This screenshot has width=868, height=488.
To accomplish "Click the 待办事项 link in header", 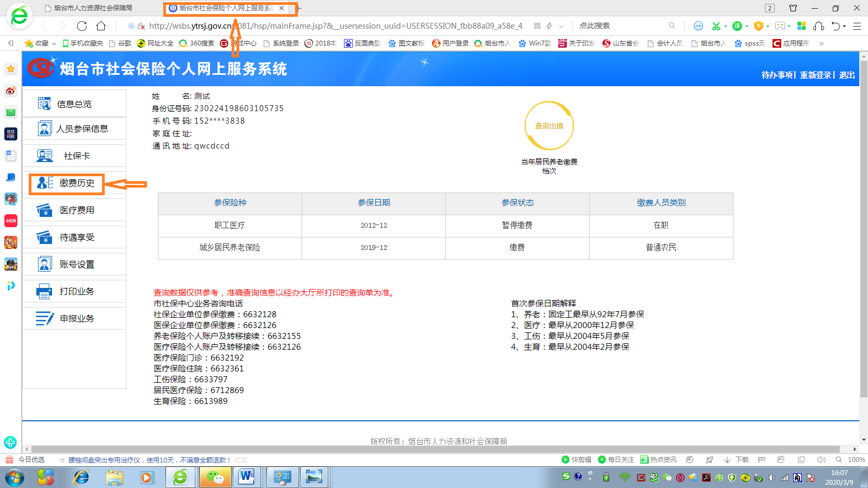I will (777, 75).
